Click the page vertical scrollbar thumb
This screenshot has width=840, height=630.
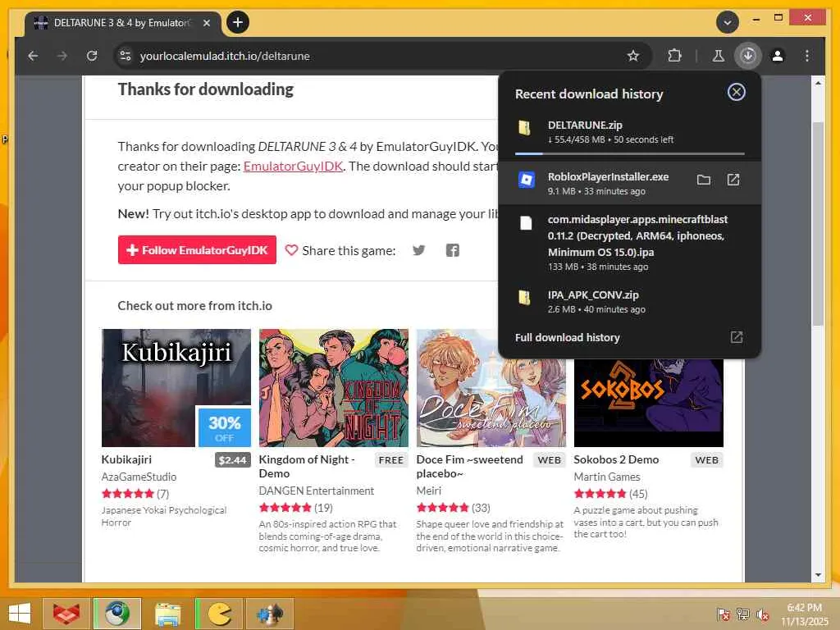pos(818,223)
